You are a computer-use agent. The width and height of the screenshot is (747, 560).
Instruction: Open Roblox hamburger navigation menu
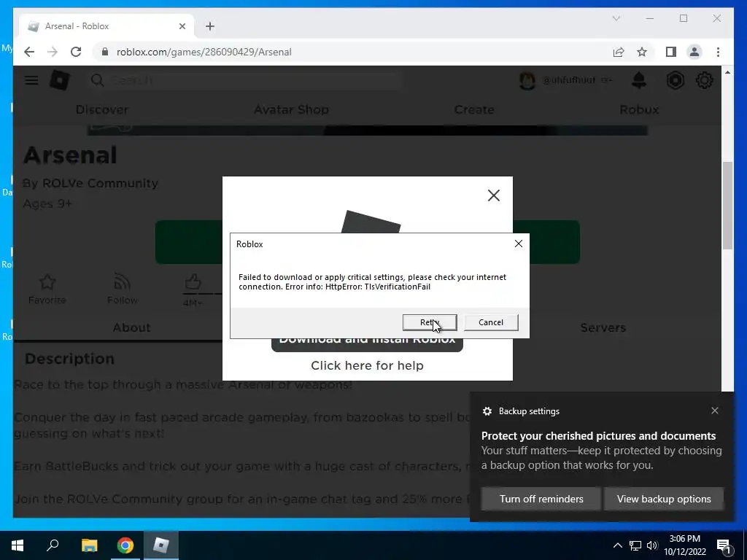coord(31,80)
